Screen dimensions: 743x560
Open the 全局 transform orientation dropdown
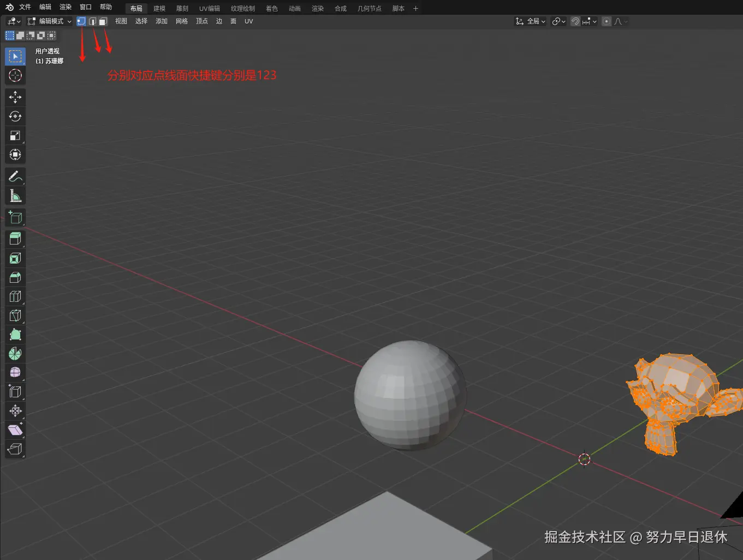pos(530,21)
